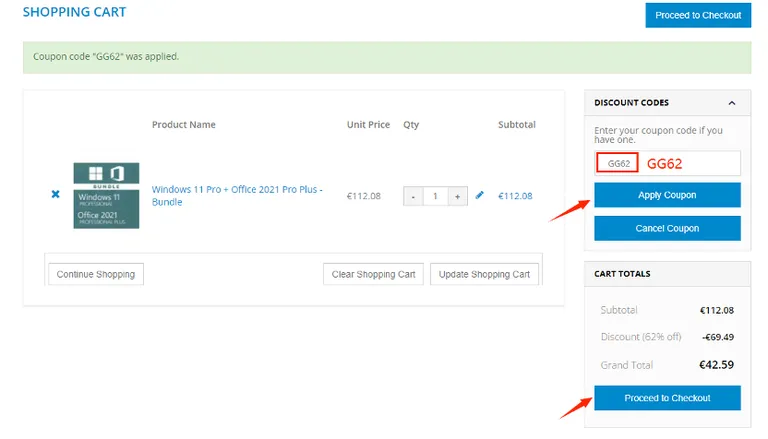Image resolution: width=768 pixels, height=439 pixels.
Task: Click the quantity field showing 1
Action: (435, 196)
